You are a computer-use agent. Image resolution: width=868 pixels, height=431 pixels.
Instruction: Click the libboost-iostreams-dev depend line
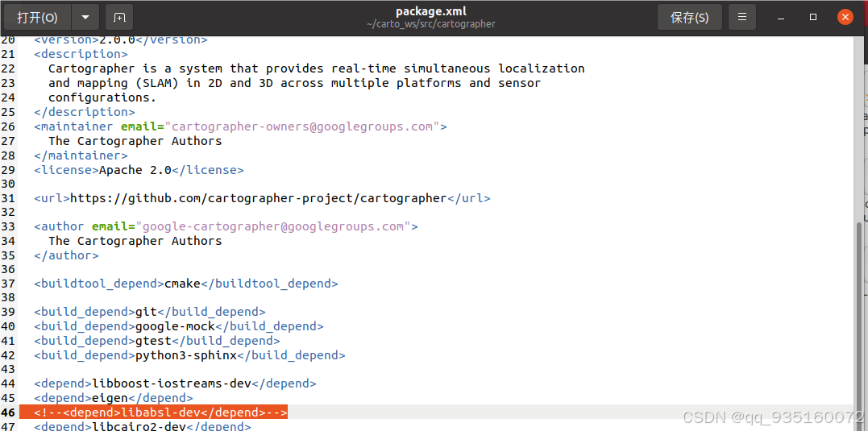point(175,383)
